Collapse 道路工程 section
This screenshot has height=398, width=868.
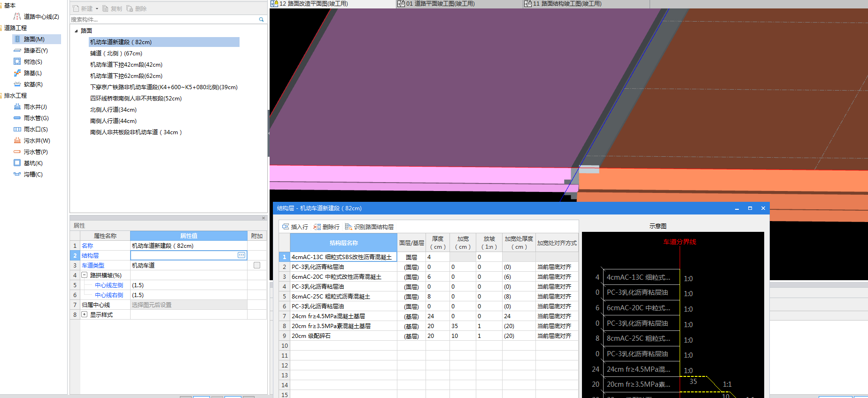(x=1, y=28)
